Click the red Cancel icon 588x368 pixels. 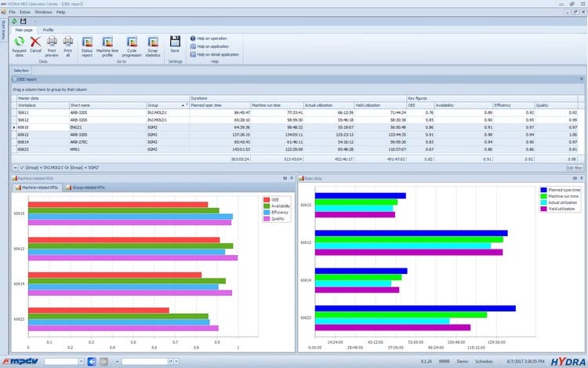tap(35, 42)
